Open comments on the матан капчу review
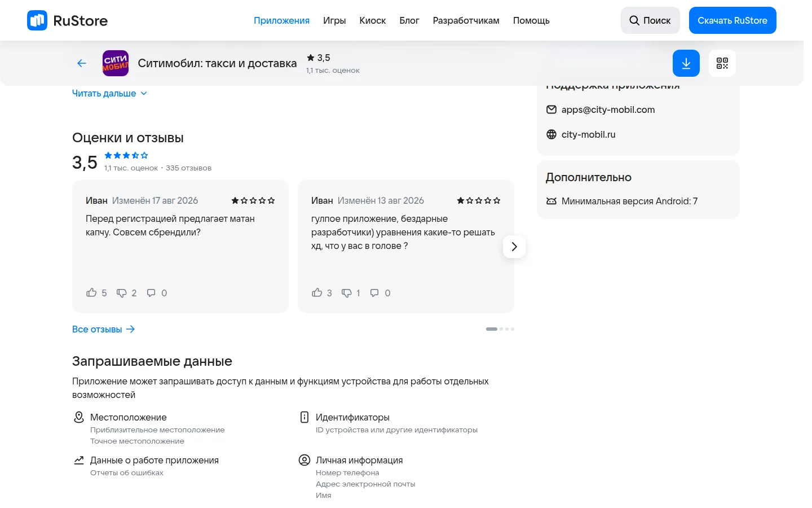812x508 pixels. (x=151, y=292)
